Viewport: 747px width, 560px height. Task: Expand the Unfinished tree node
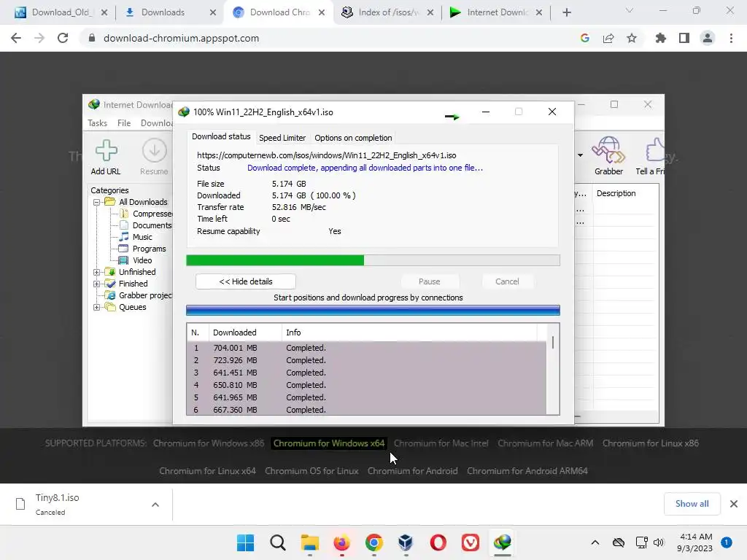click(97, 272)
